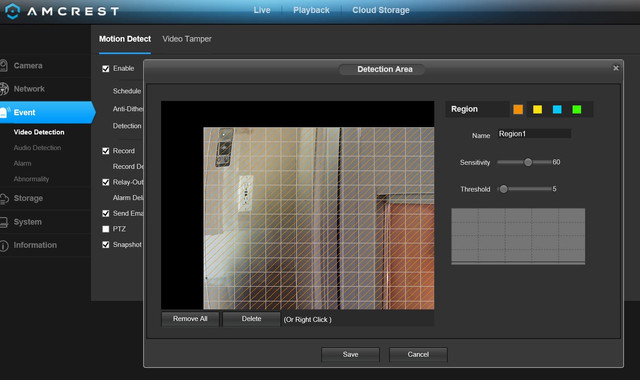This screenshot has width=640, height=380.
Task: Select the blue region swatch
Action: pyautogui.click(x=557, y=109)
